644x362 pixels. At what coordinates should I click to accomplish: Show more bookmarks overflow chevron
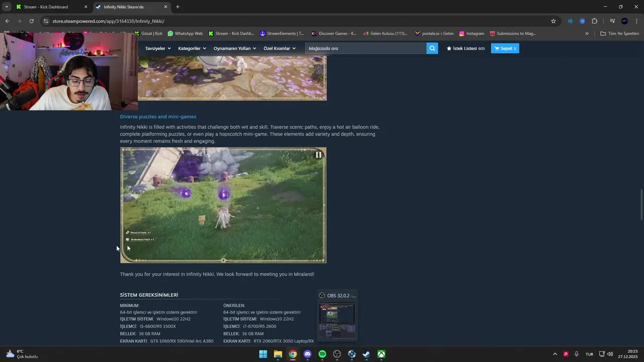(587, 34)
